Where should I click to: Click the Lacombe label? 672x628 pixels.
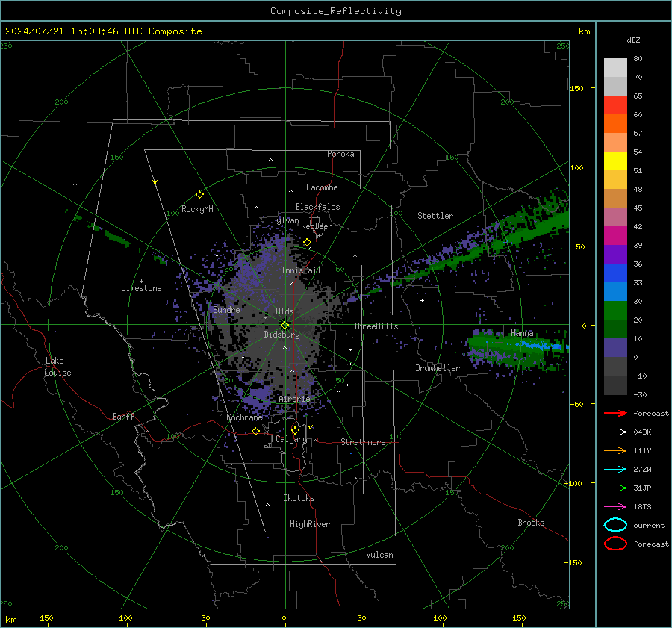(x=322, y=187)
